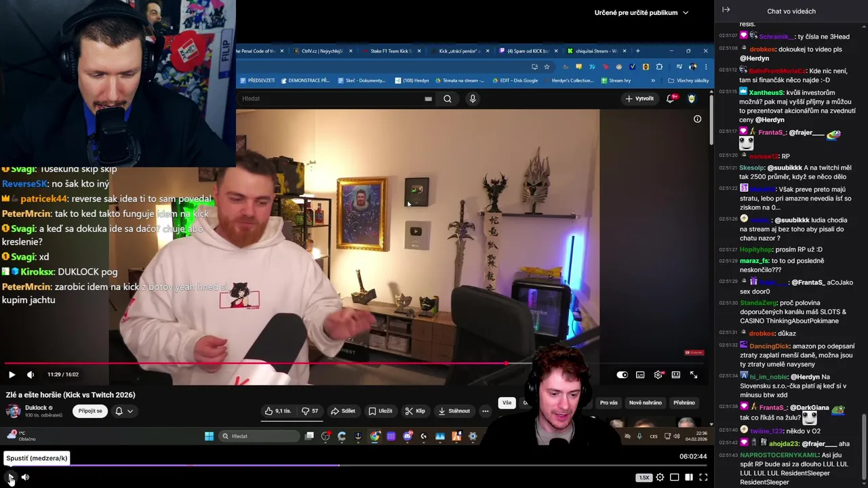Start YouTube voice search microphone

tap(473, 99)
